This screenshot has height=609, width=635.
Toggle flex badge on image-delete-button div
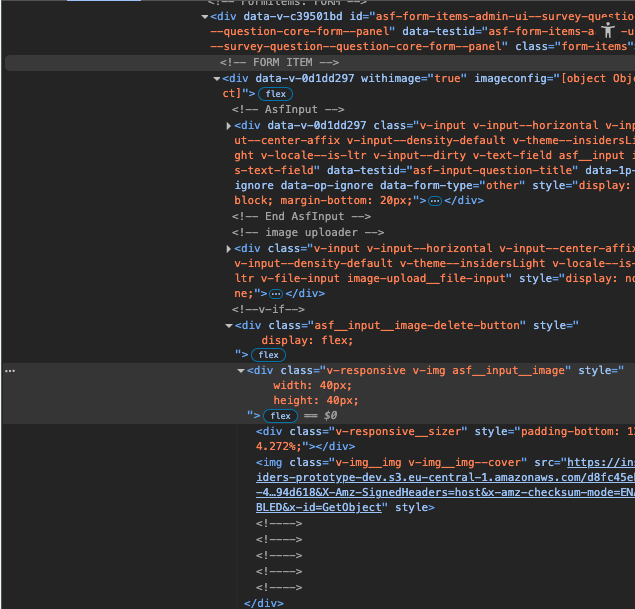pos(268,355)
